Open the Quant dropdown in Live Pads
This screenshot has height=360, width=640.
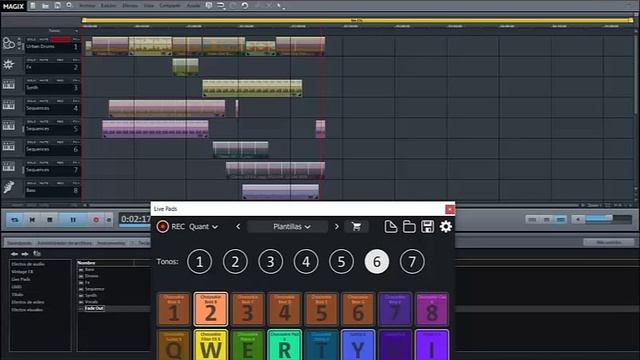point(203,227)
